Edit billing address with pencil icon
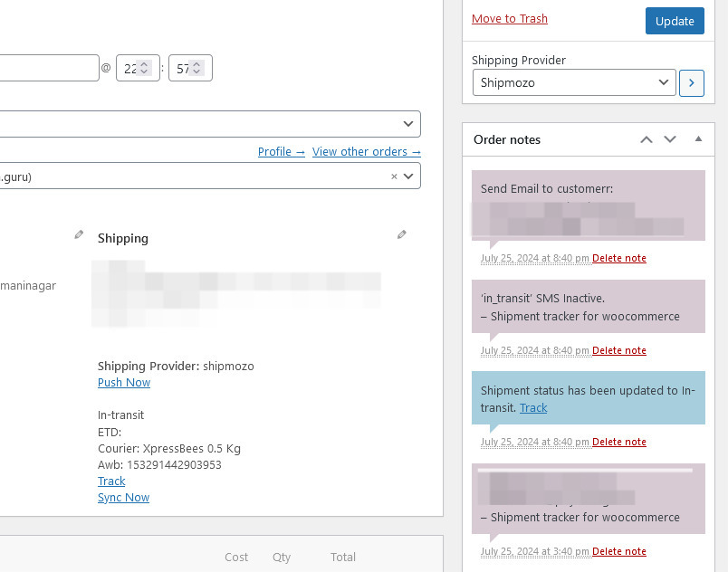 [x=79, y=234]
